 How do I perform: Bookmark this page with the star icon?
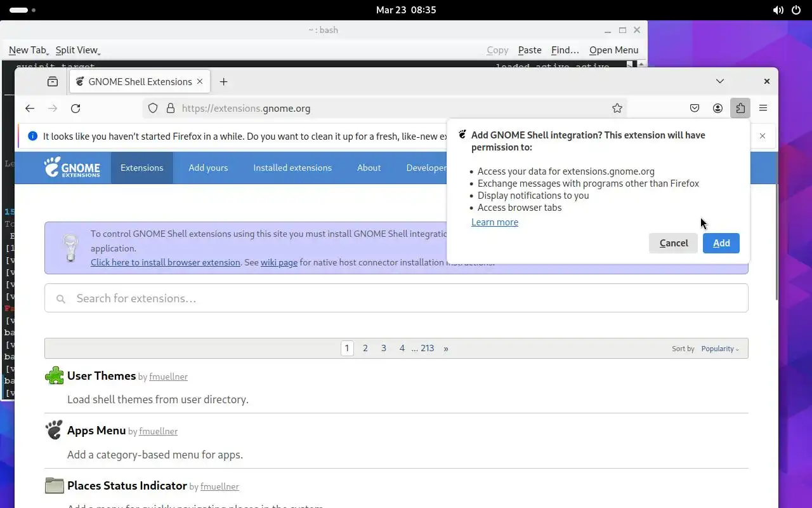click(617, 109)
